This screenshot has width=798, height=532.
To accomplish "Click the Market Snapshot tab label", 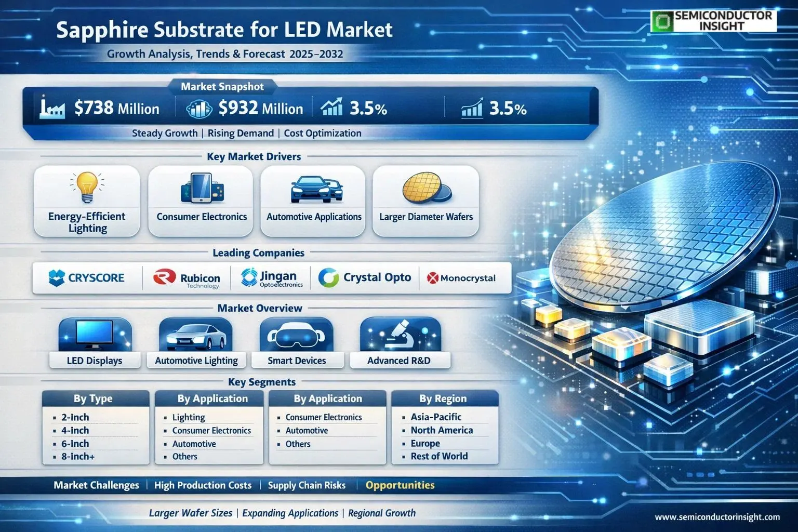I will (222, 87).
